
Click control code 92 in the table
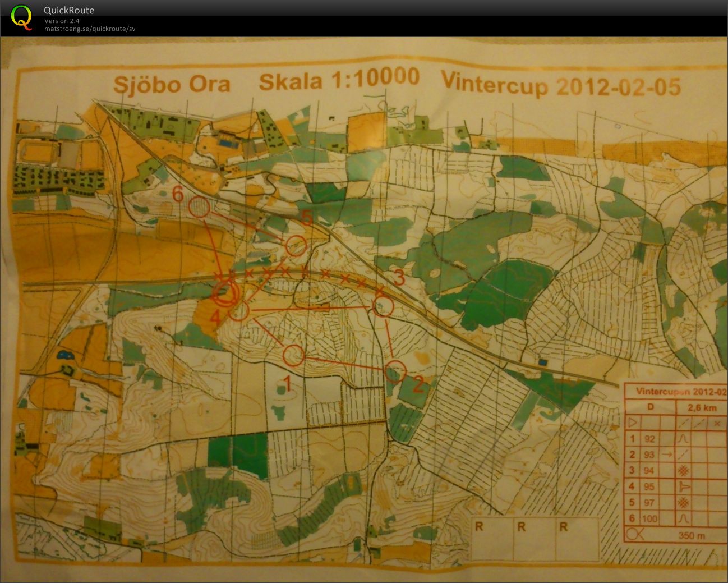pos(649,438)
